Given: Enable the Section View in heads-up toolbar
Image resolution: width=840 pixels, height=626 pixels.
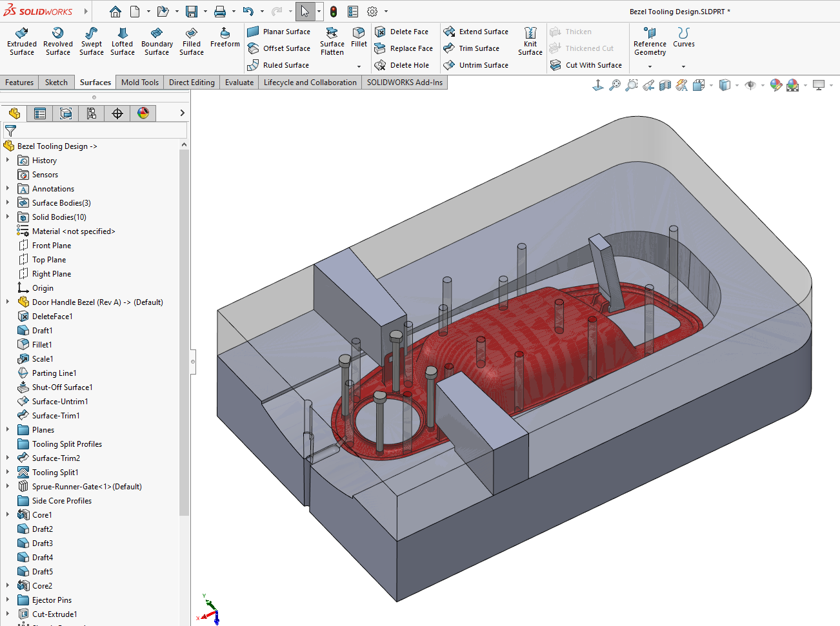Looking at the screenshot, I should click(x=665, y=84).
